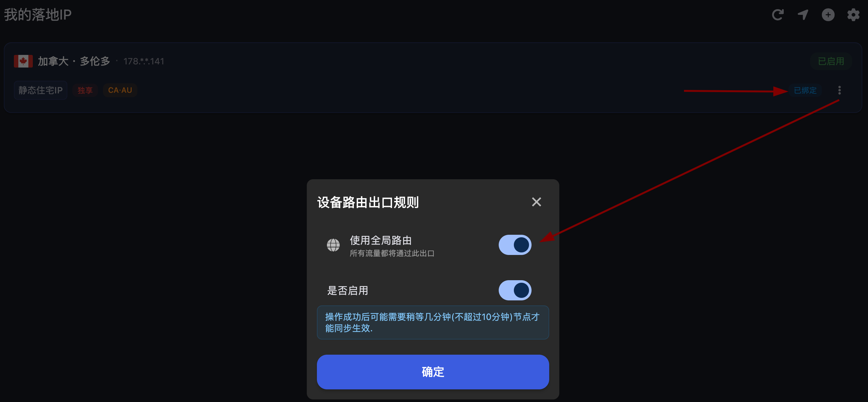The width and height of the screenshot is (868, 402).
Task: Select the 加拿大·多伦多 entry title
Action: point(74,61)
